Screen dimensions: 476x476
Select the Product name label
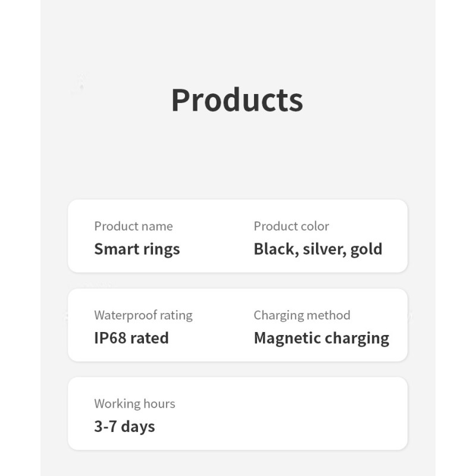(133, 226)
